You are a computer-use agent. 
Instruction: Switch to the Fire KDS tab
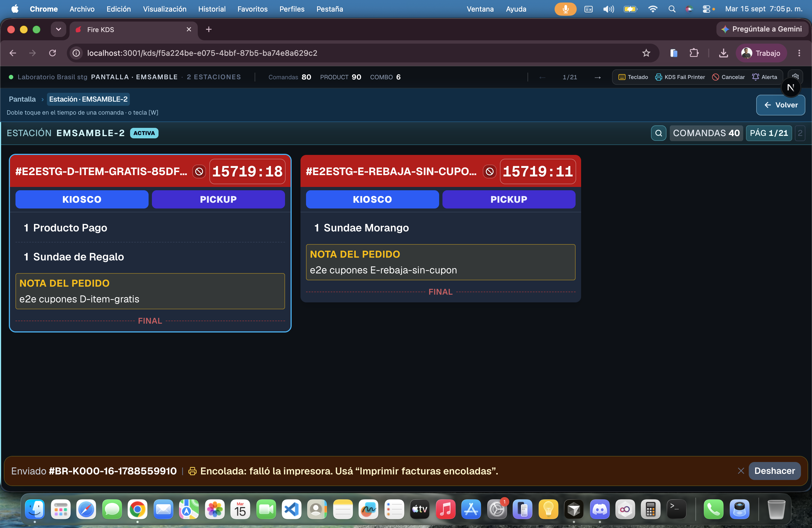pyautogui.click(x=134, y=30)
